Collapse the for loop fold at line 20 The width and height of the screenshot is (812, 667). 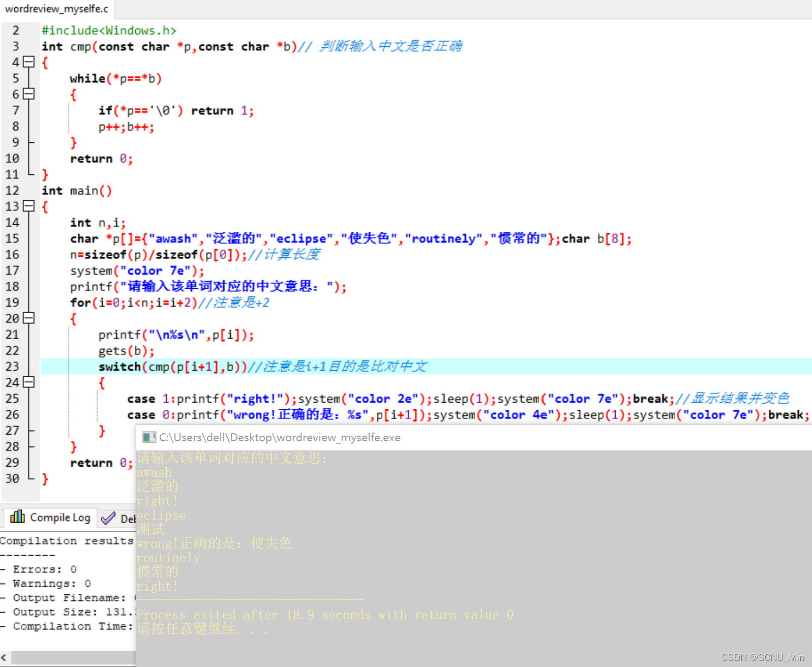29,318
